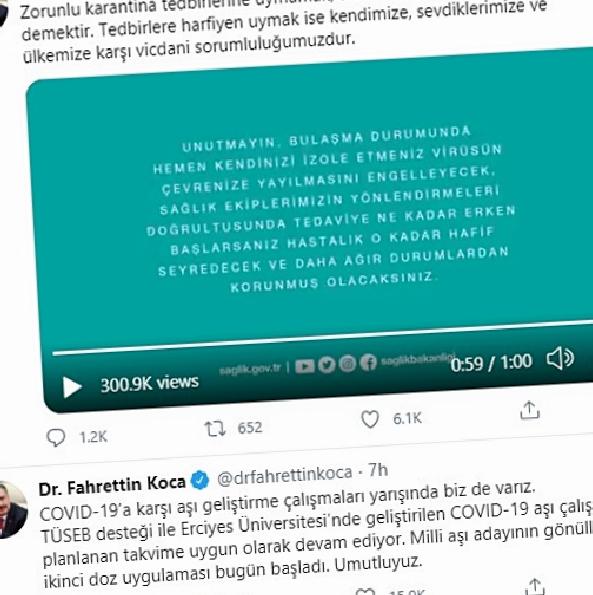Open the 7h timestamp of the tweet
Image resolution: width=593 pixels, height=595 pixels.
[x=378, y=471]
